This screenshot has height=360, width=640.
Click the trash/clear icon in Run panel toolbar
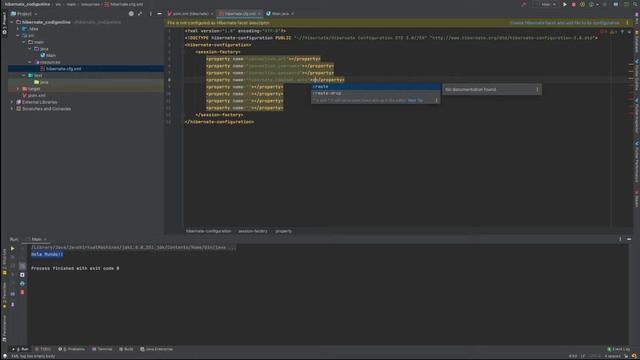[x=22, y=292]
